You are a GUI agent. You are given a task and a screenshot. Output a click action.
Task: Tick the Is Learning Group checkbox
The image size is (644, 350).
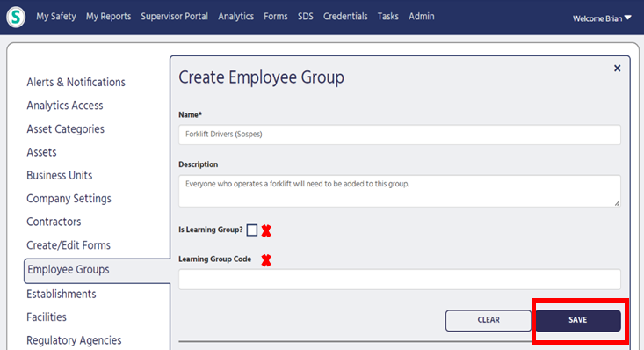pos(252,230)
